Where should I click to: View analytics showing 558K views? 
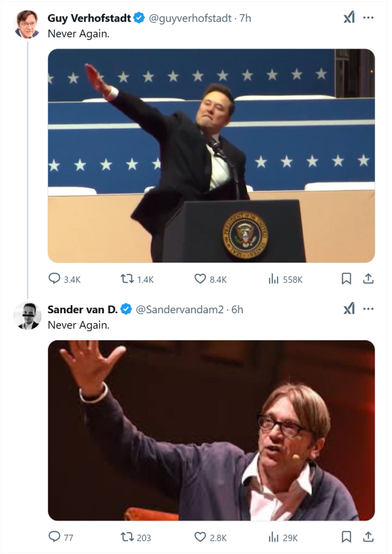click(274, 279)
